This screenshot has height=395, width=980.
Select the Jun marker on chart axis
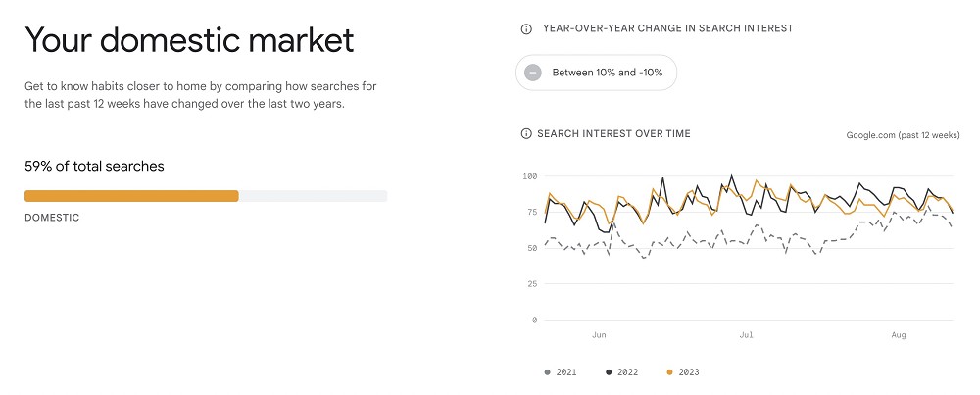coord(599,335)
